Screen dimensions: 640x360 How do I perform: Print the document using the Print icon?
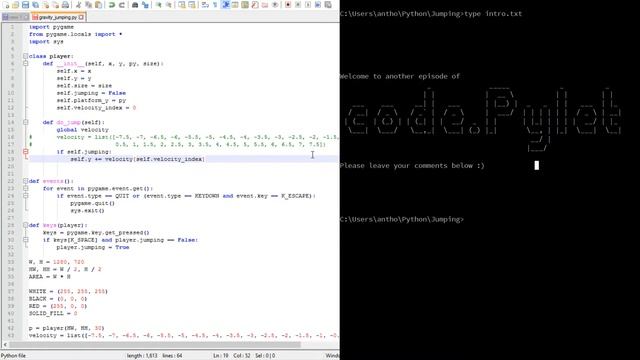pos(65,5)
